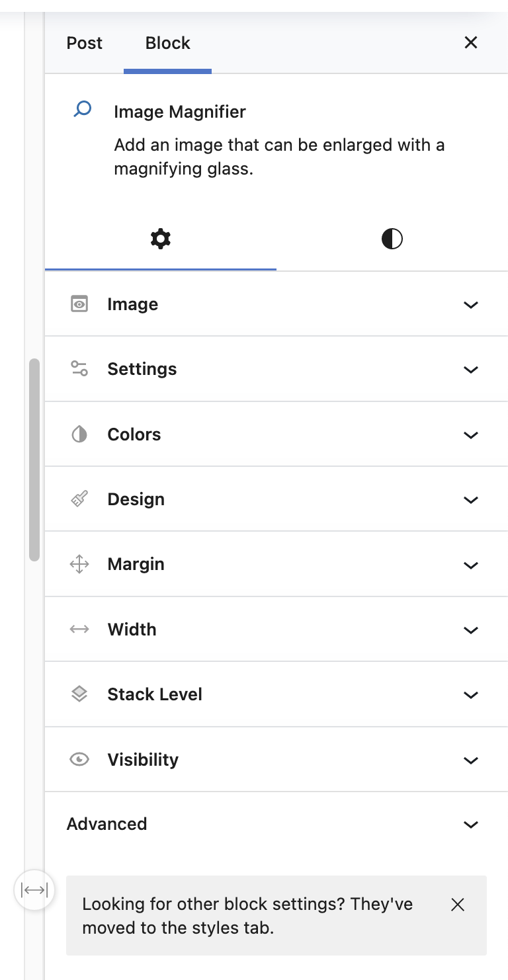Select the Image section's picture icon
This screenshot has width=508, height=980.
(x=79, y=304)
